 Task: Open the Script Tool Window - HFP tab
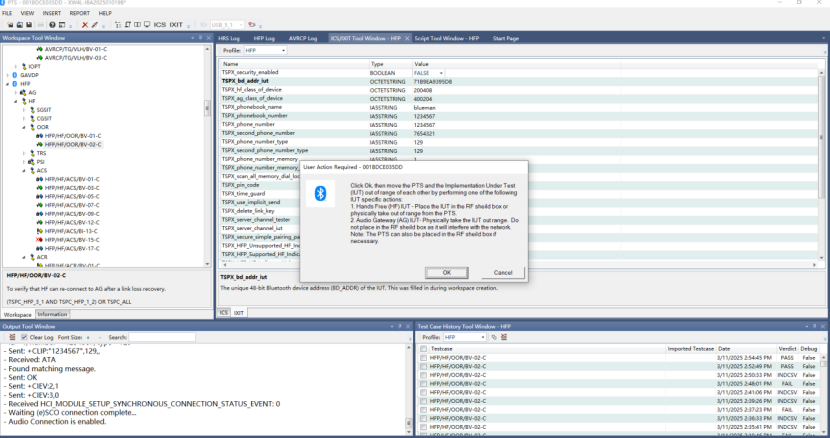point(447,38)
